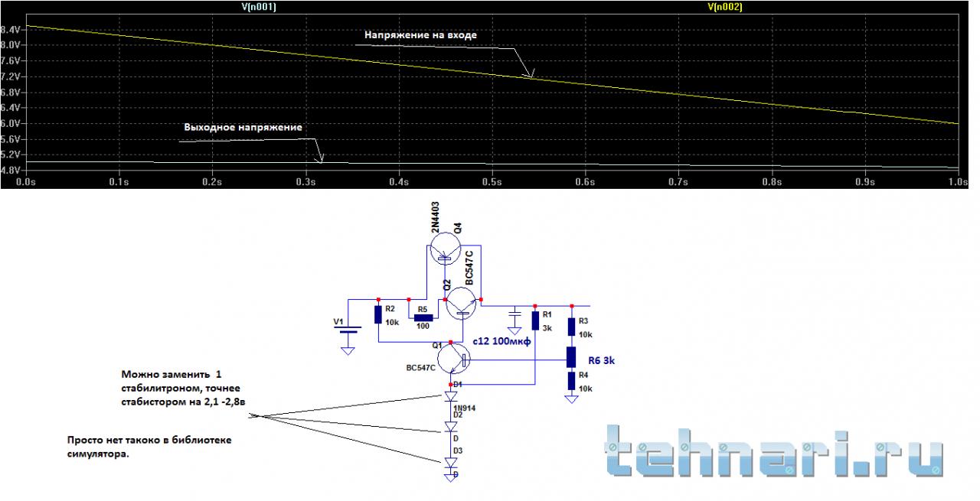Select resistor R3 10k symbol

click(x=571, y=328)
